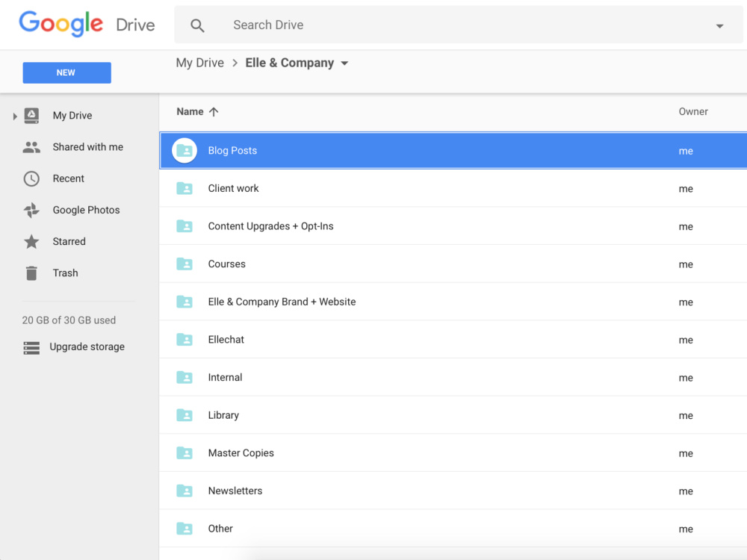Click the Google Photos pinwheel icon
Viewport: 747px width, 560px height.
tap(31, 210)
